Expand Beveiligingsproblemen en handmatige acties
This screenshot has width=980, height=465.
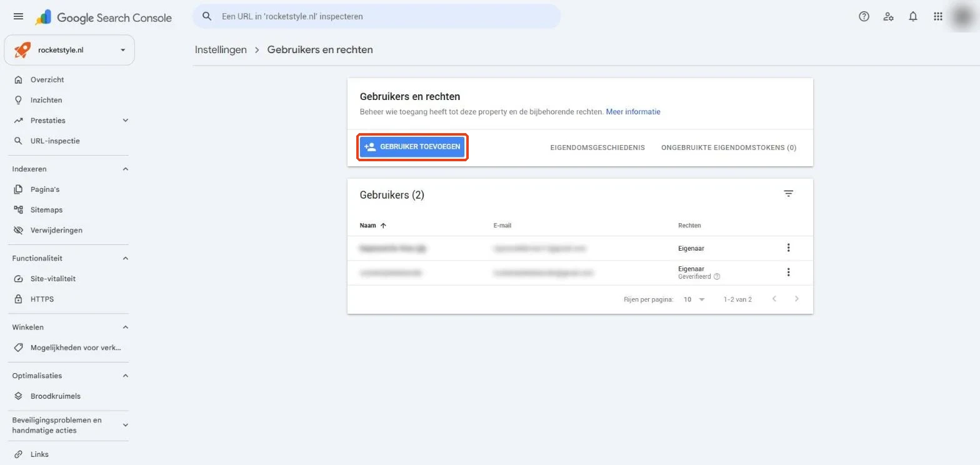pyautogui.click(x=126, y=426)
